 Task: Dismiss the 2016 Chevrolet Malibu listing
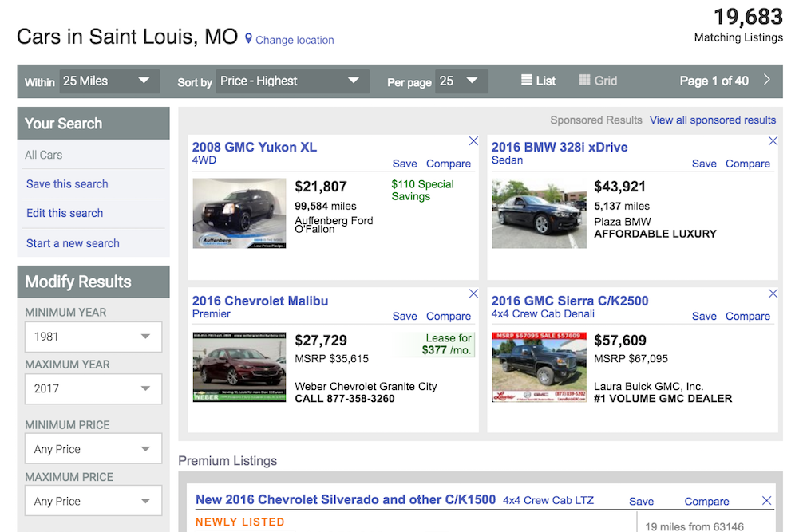(x=473, y=294)
